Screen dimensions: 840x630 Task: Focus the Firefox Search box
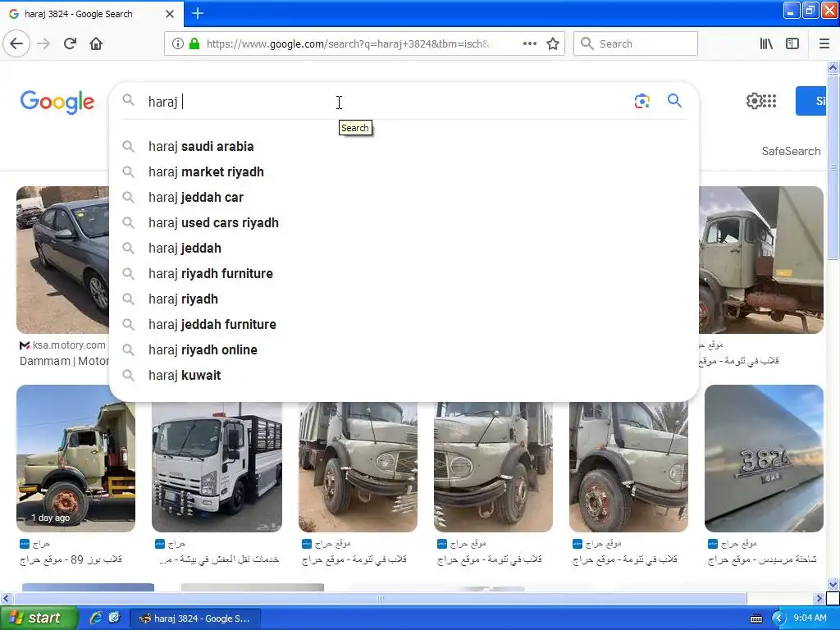coord(636,43)
